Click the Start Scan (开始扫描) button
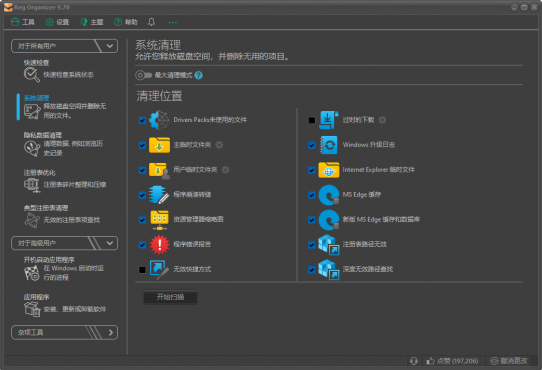542x370 pixels. coord(170,297)
